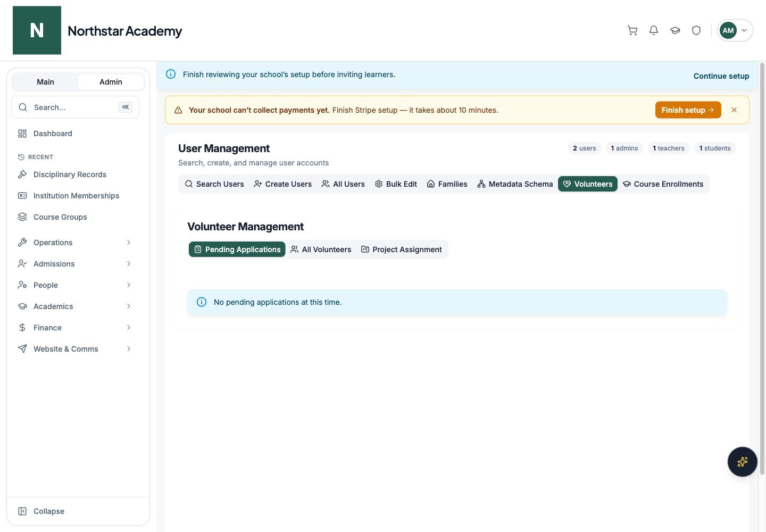The height and width of the screenshot is (532, 766).
Task: Open Dashboard from the sidebar
Action: tap(75, 134)
